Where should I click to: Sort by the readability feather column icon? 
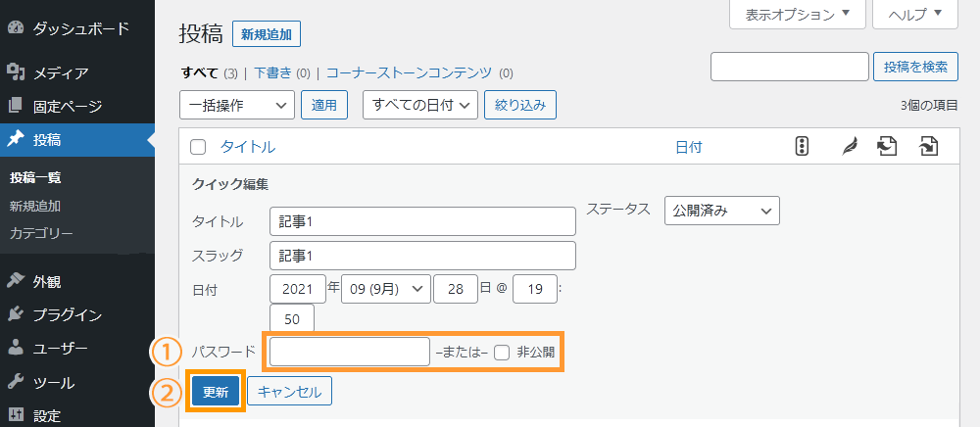(x=849, y=147)
